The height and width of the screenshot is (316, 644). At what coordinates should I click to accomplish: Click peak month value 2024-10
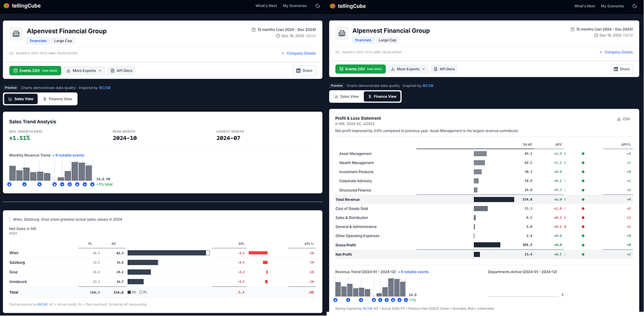click(x=125, y=138)
